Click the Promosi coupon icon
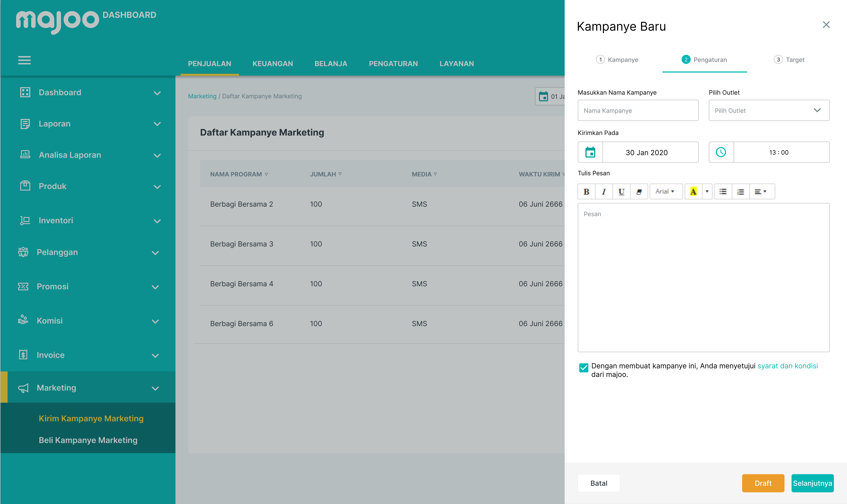The width and height of the screenshot is (847, 504). pyautogui.click(x=23, y=286)
